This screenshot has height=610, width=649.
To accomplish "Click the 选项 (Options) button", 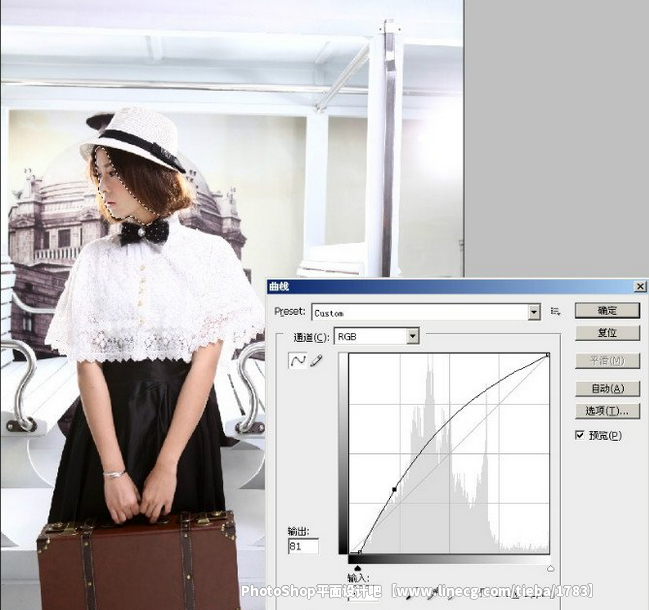I will click(607, 411).
